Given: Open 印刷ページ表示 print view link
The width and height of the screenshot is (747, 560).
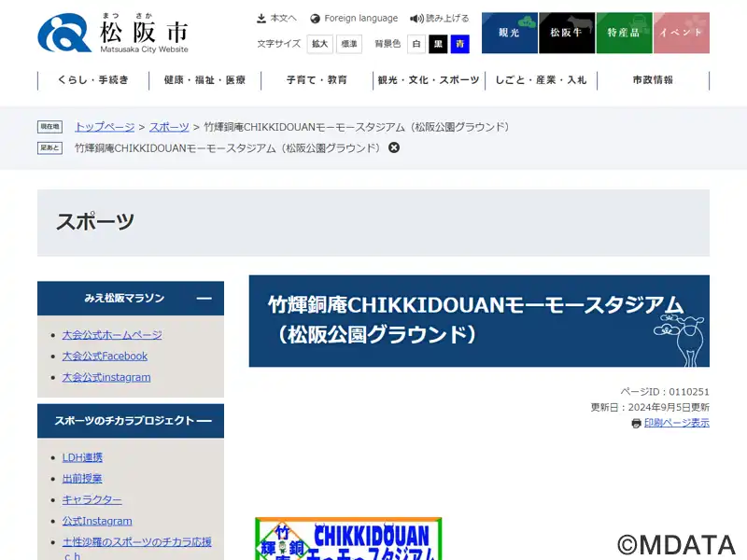Looking at the screenshot, I should [677, 423].
